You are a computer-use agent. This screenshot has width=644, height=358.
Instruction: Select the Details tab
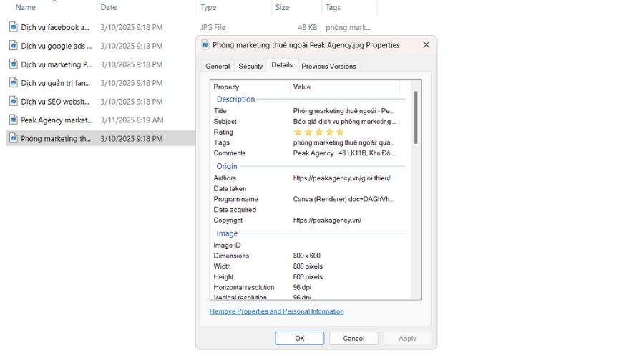point(282,65)
